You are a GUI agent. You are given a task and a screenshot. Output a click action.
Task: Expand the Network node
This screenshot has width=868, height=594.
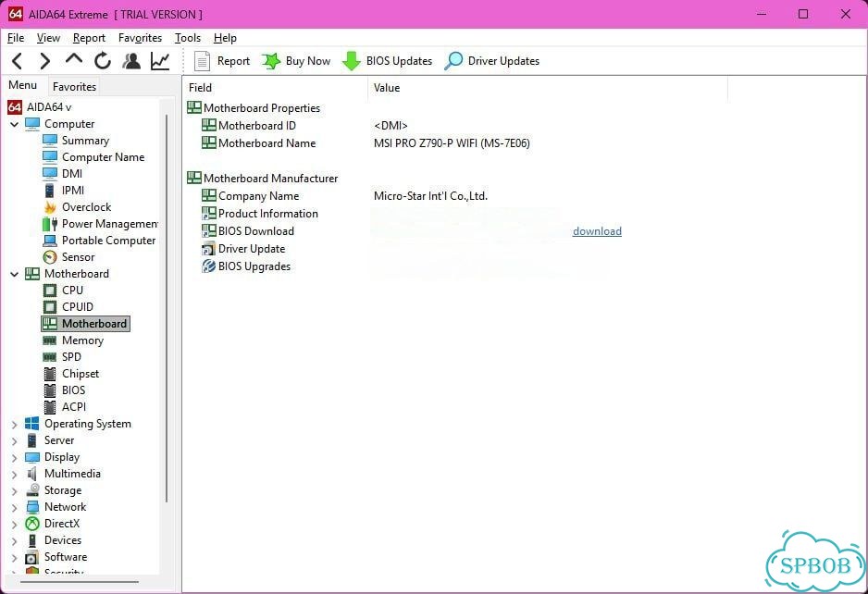[x=15, y=508]
